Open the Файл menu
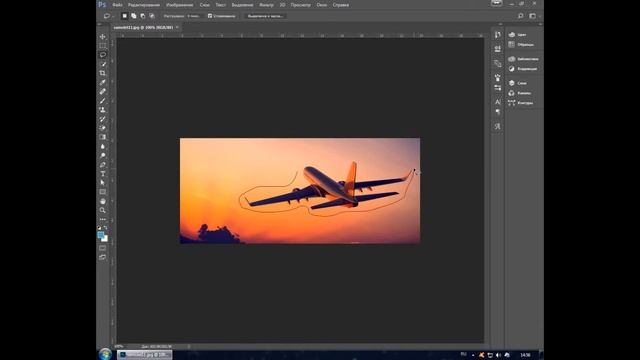640x360 pixels. pos(118,5)
